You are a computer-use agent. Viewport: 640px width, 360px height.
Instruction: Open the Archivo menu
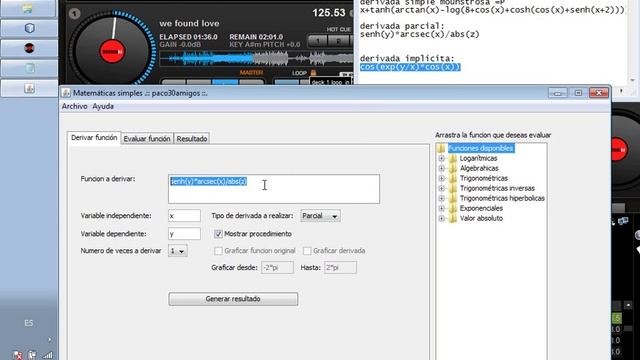click(x=74, y=106)
